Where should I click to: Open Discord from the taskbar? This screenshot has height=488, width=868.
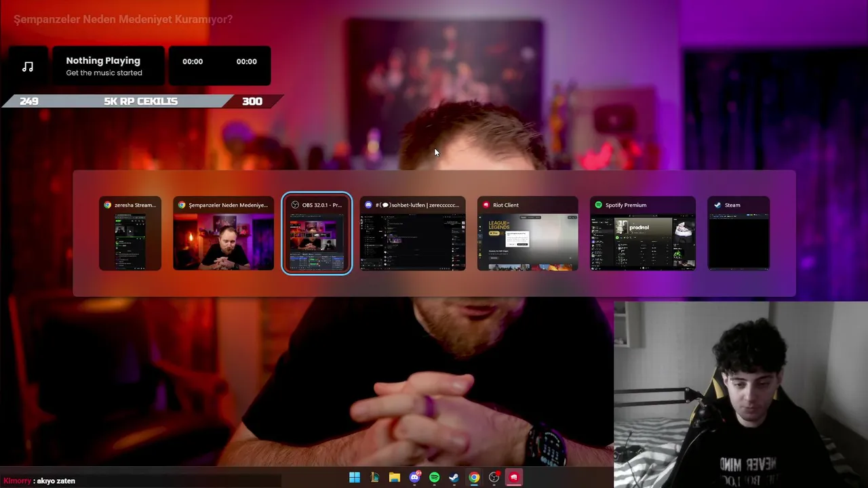[x=414, y=478]
